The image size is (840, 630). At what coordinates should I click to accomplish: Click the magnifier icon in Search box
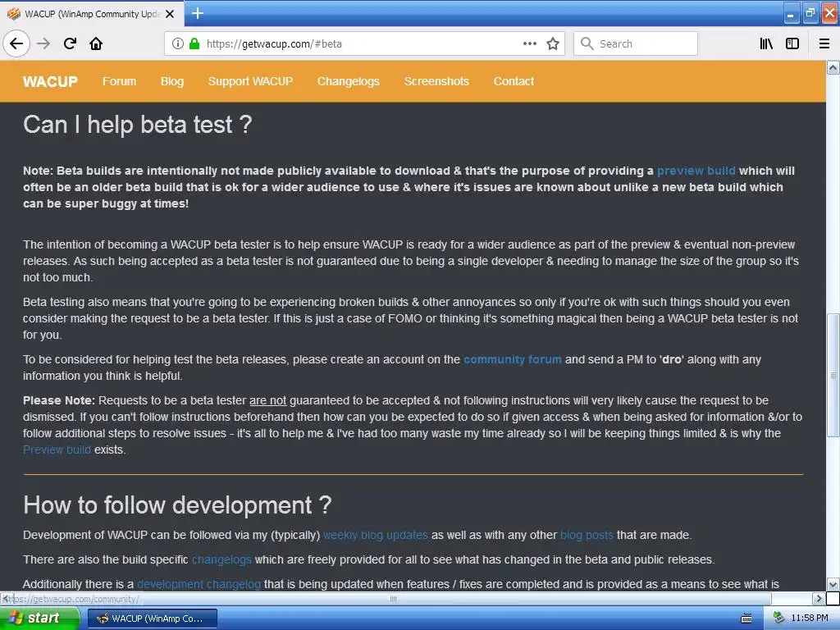(x=587, y=43)
